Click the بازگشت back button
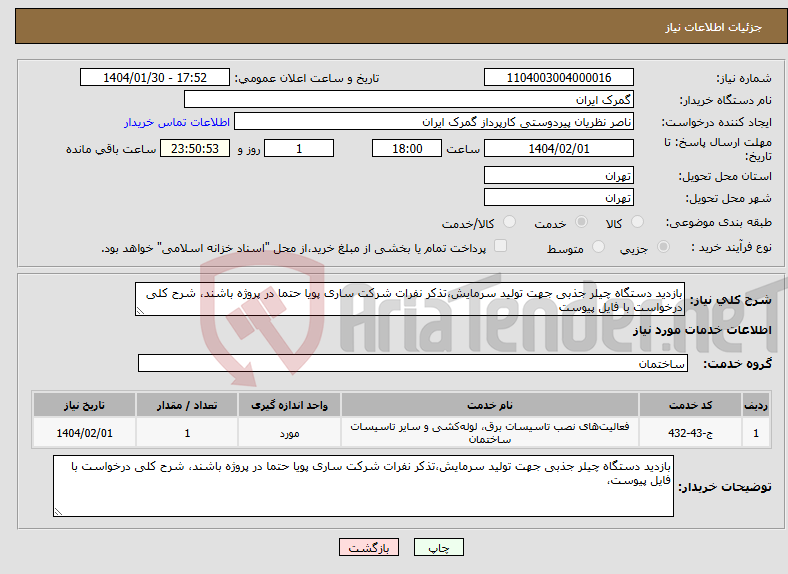788x574 pixels. 369,547
